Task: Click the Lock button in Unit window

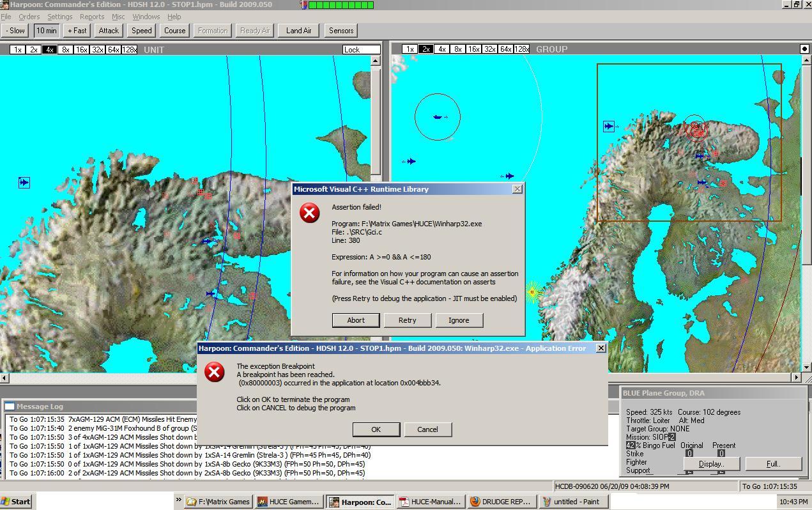Action: (x=362, y=49)
